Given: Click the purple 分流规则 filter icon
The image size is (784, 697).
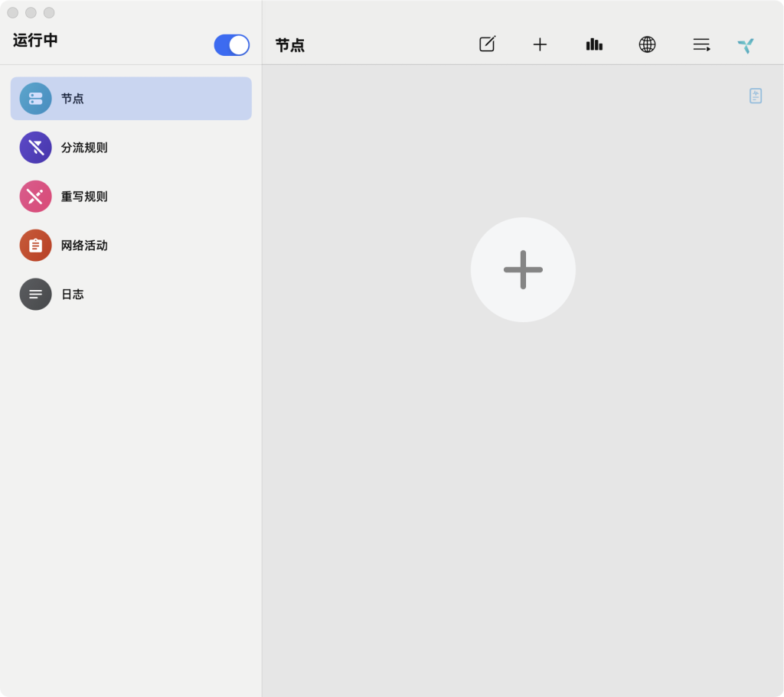Looking at the screenshot, I should pos(35,148).
